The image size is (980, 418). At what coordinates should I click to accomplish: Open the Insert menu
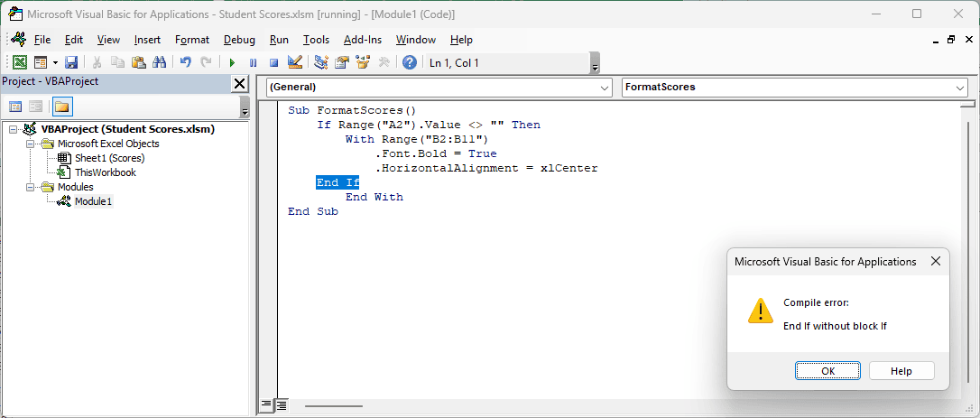pos(147,40)
